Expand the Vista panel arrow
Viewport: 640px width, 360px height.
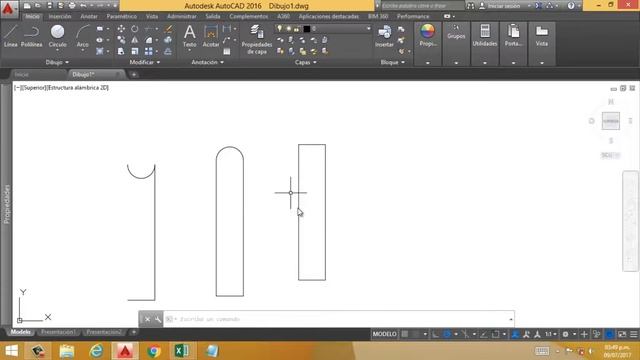[542, 63]
